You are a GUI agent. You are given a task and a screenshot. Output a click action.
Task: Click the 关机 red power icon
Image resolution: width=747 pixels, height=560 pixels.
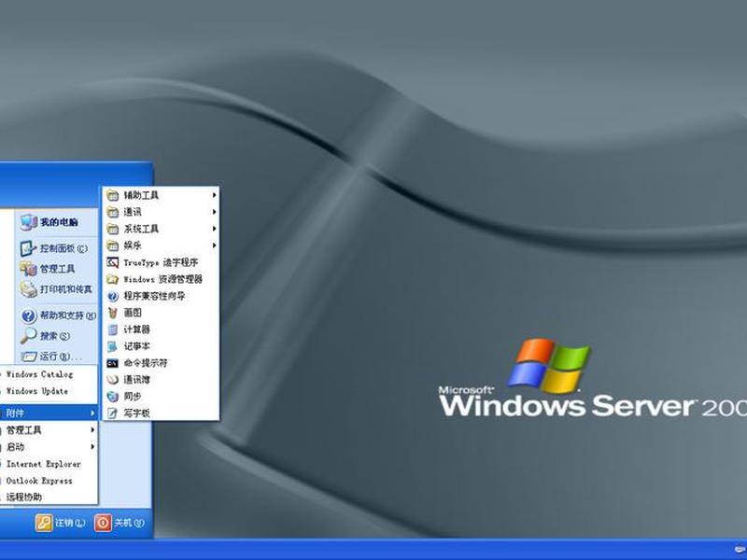point(103,523)
